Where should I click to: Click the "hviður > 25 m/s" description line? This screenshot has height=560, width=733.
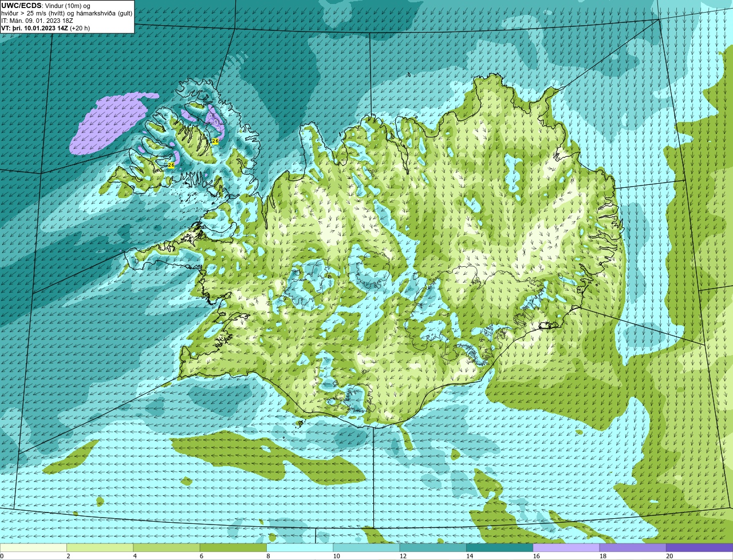[x=66, y=13]
